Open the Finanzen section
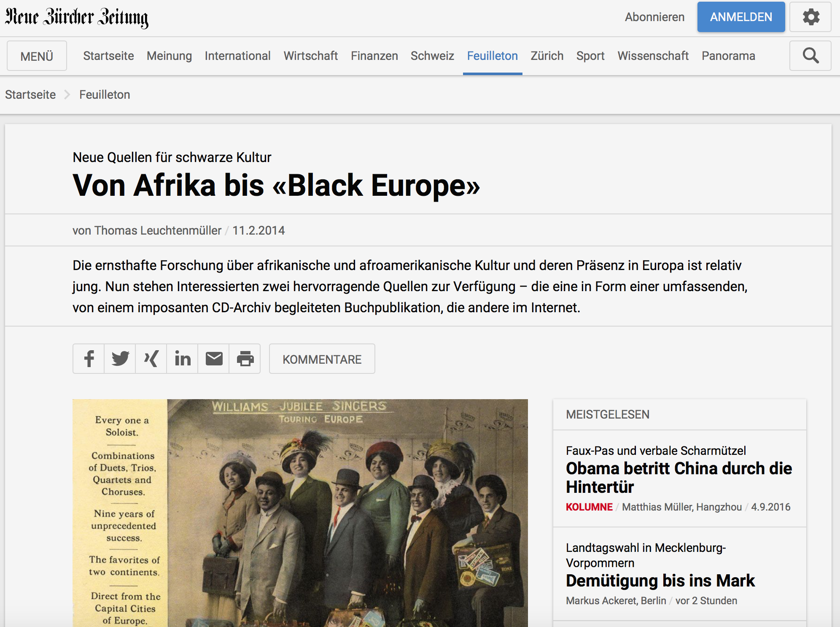 [x=374, y=56]
